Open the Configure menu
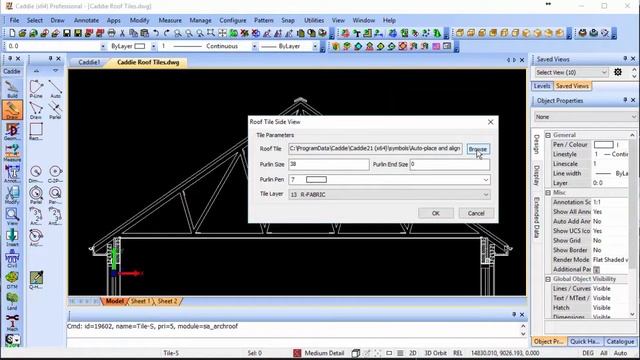This screenshot has width=640, height=360. (x=233, y=20)
